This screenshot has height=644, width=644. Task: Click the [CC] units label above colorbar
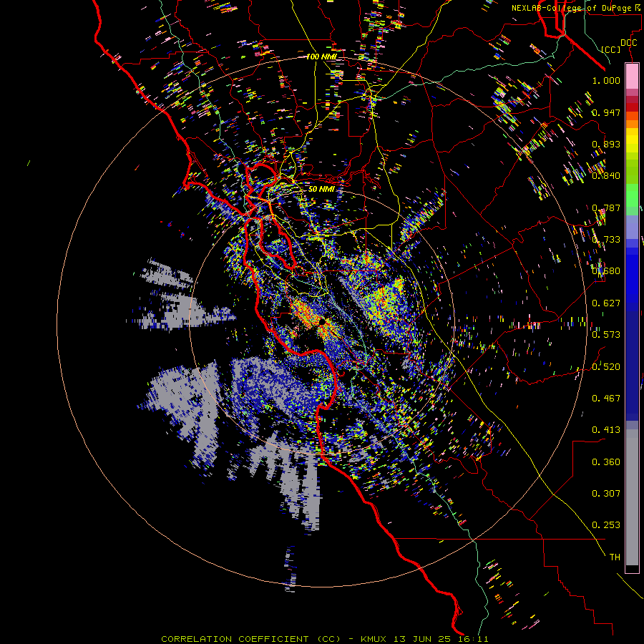pyautogui.click(x=611, y=49)
